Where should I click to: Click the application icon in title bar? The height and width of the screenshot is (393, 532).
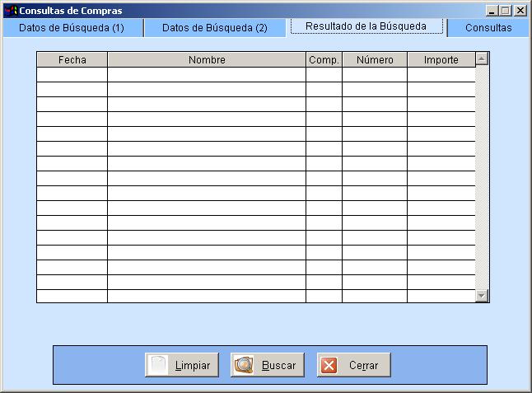coord(10,11)
